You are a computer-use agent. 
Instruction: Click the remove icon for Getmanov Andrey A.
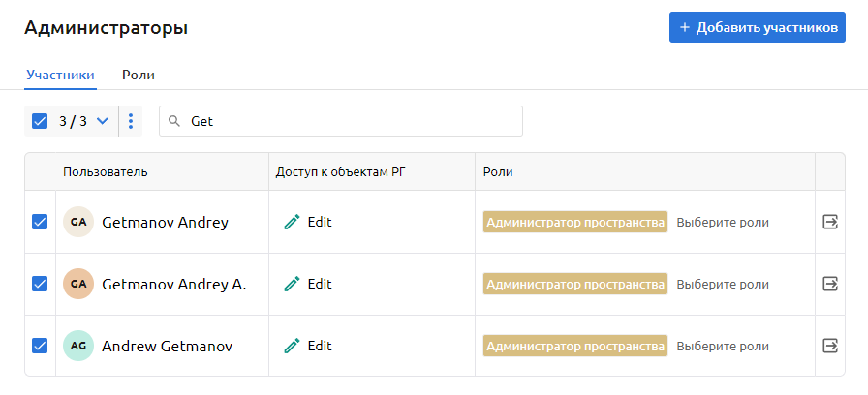[x=829, y=284]
